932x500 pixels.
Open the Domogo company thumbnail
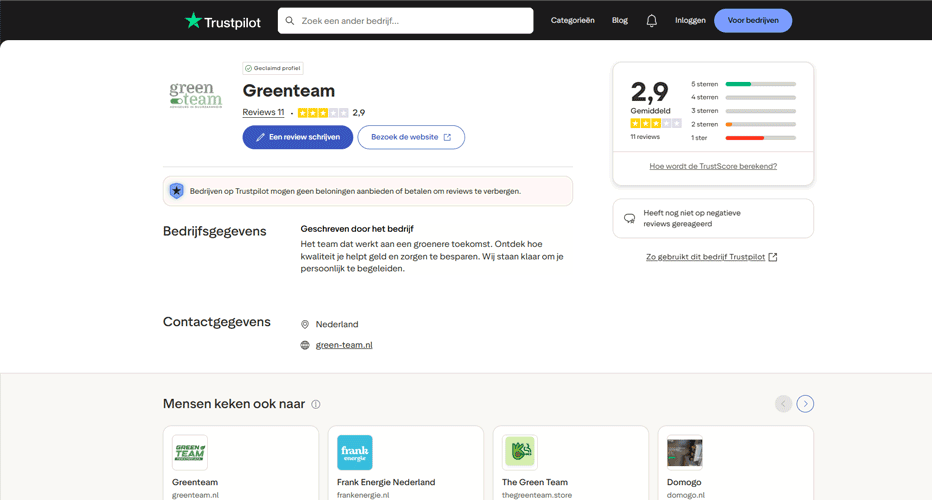[x=684, y=452]
